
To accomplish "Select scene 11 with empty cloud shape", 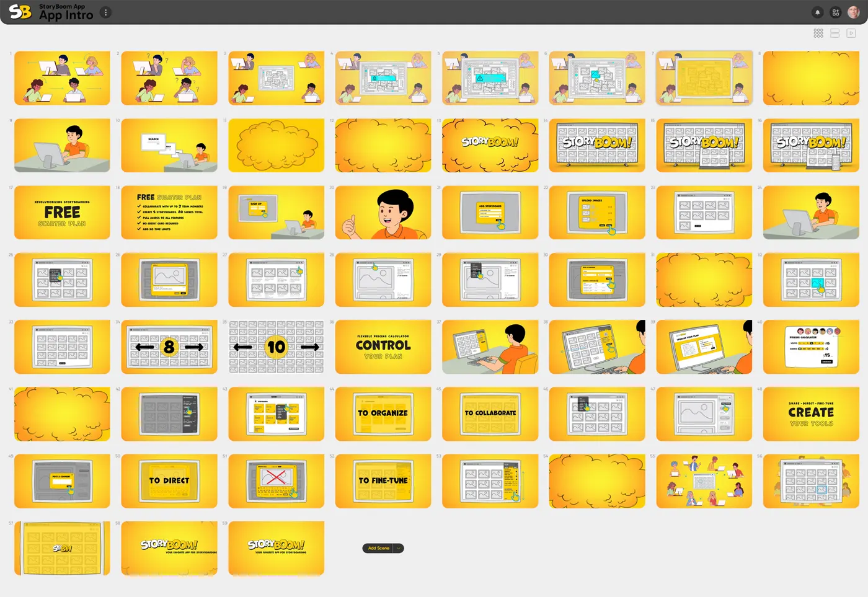I will (x=277, y=145).
